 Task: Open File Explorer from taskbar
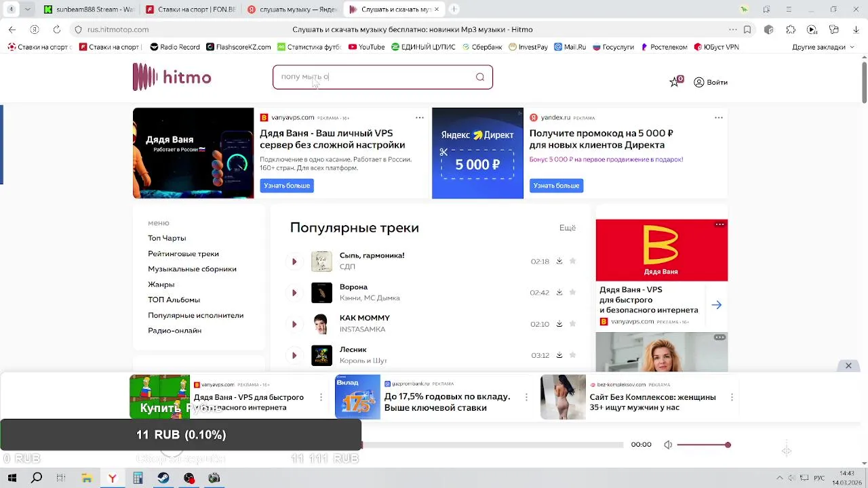point(87,478)
